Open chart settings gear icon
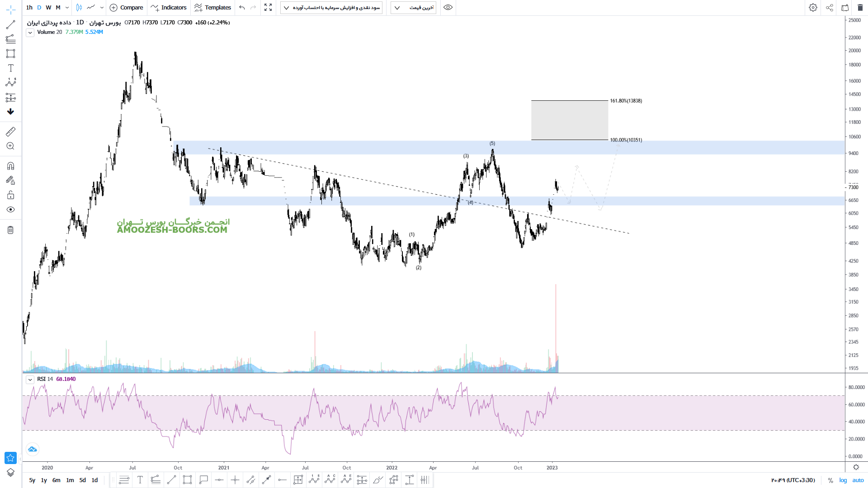Screen dimensions: 868x488 click(813, 8)
